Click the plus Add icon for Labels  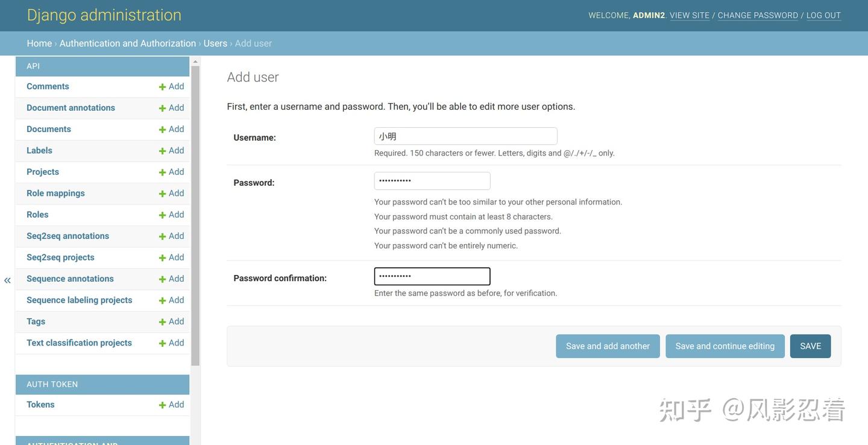[x=162, y=151]
